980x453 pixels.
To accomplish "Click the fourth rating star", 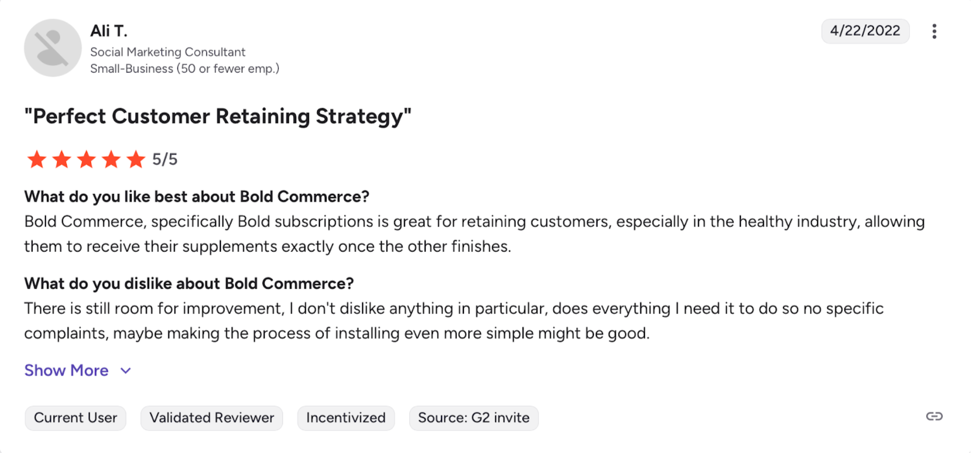I will tap(111, 160).
